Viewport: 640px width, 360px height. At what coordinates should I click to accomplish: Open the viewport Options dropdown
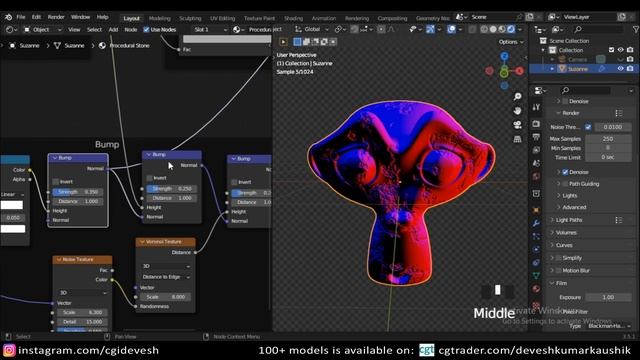coord(511,42)
